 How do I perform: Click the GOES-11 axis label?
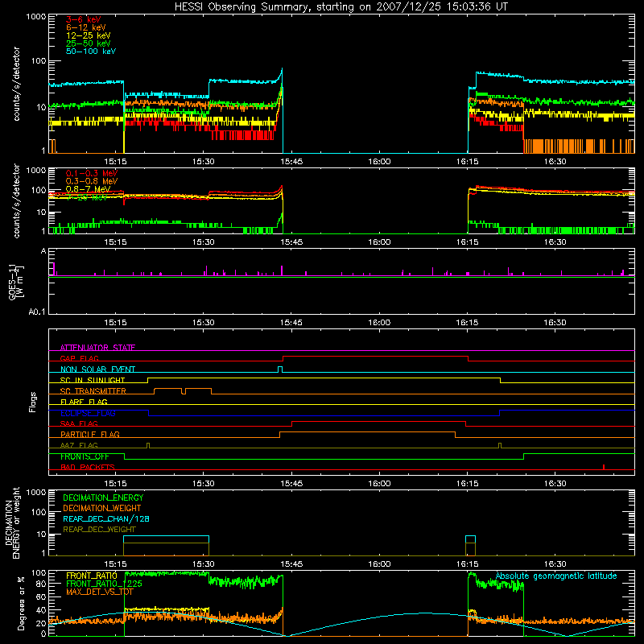tap(16, 283)
